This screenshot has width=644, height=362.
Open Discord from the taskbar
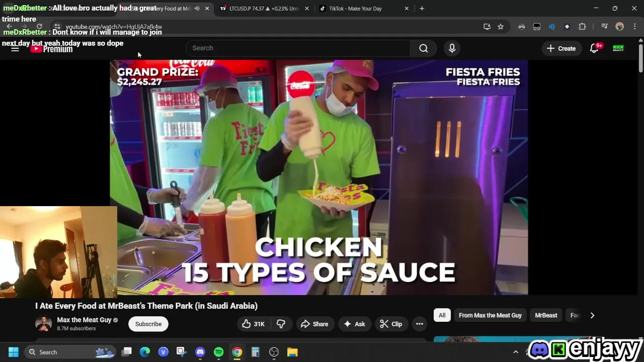click(x=200, y=352)
